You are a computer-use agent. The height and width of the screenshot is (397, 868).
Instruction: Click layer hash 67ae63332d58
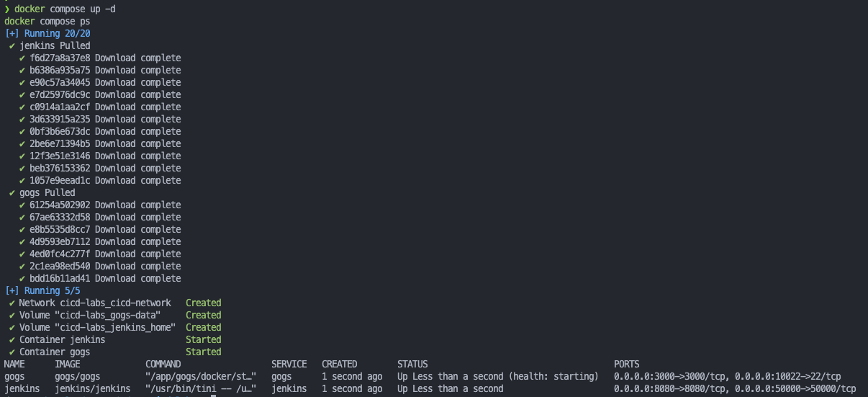[60, 217]
